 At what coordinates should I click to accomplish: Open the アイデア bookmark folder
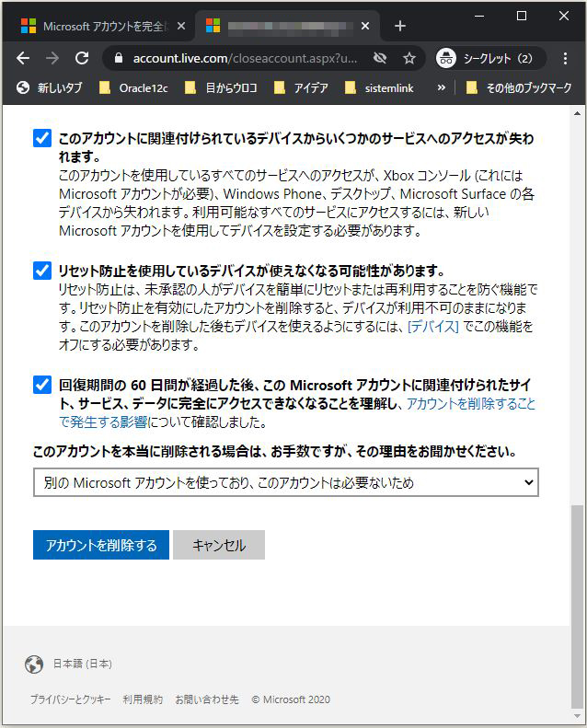tap(301, 87)
